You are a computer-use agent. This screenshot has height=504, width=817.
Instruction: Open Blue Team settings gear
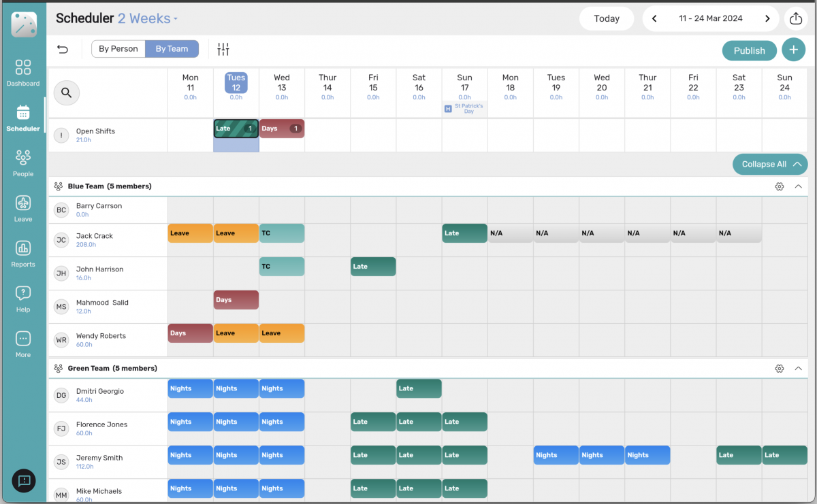[780, 186]
